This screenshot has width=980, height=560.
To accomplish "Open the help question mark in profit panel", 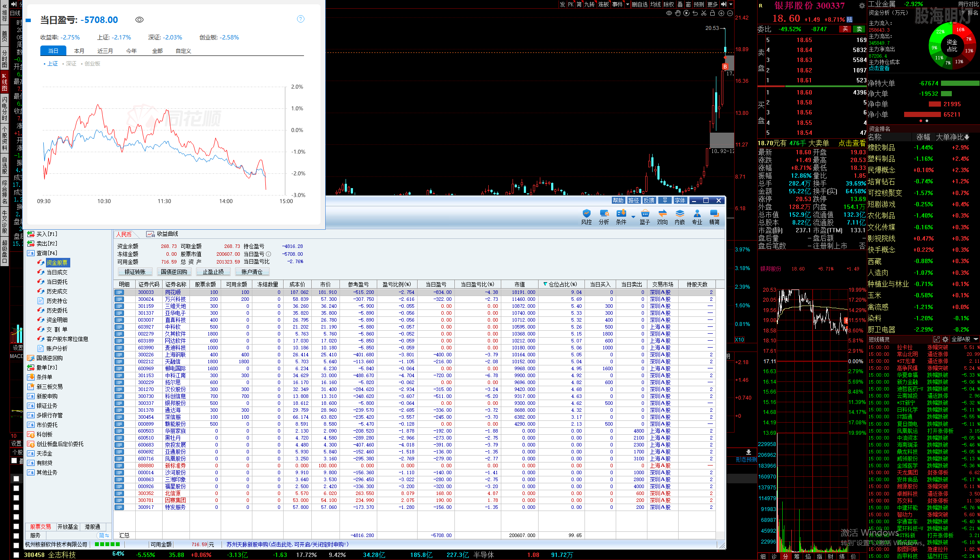I will click(301, 19).
